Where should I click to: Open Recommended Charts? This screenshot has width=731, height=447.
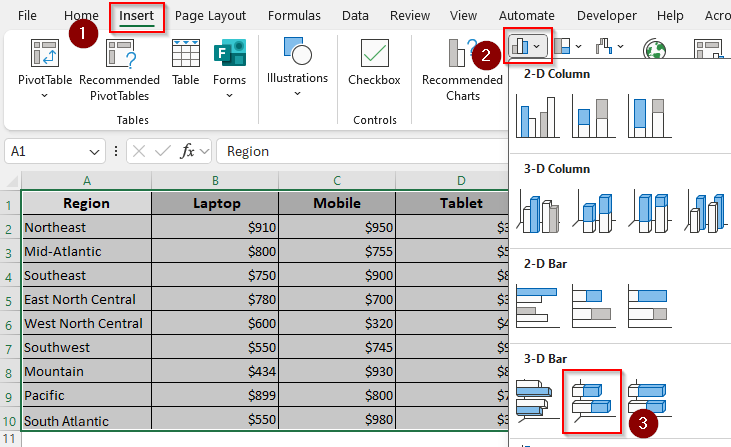pyautogui.click(x=462, y=70)
